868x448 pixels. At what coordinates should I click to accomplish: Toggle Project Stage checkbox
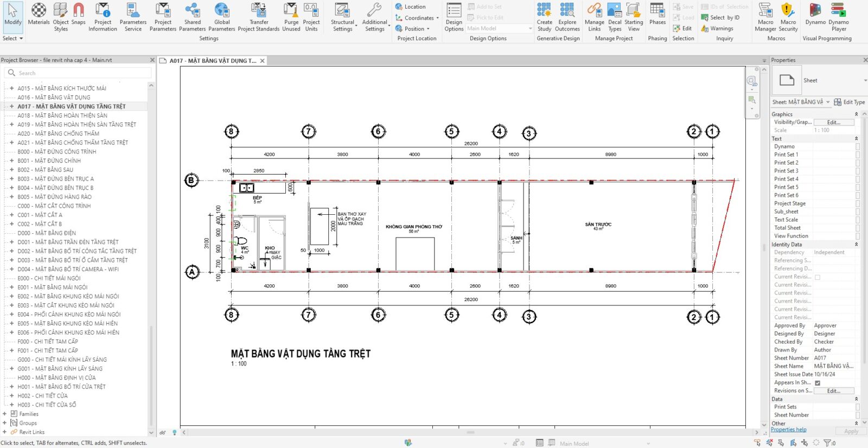click(858, 203)
